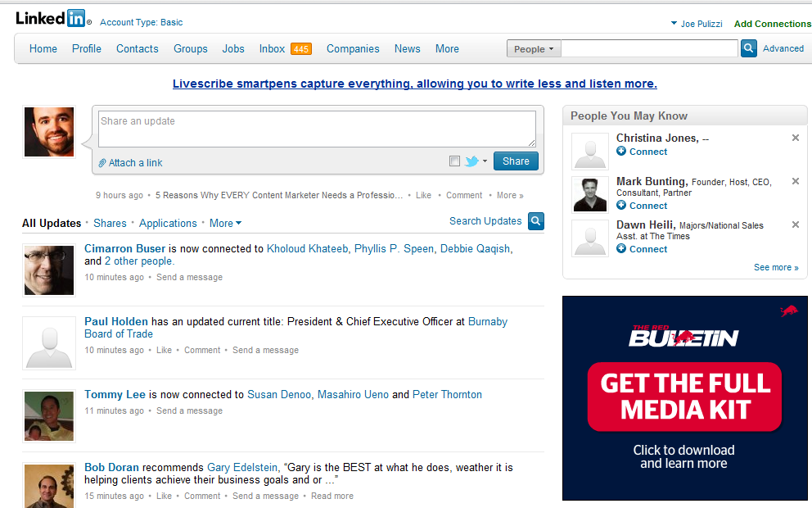Image resolution: width=812 pixels, height=508 pixels.
Task: Filter updates by Shares
Action: 110,224
